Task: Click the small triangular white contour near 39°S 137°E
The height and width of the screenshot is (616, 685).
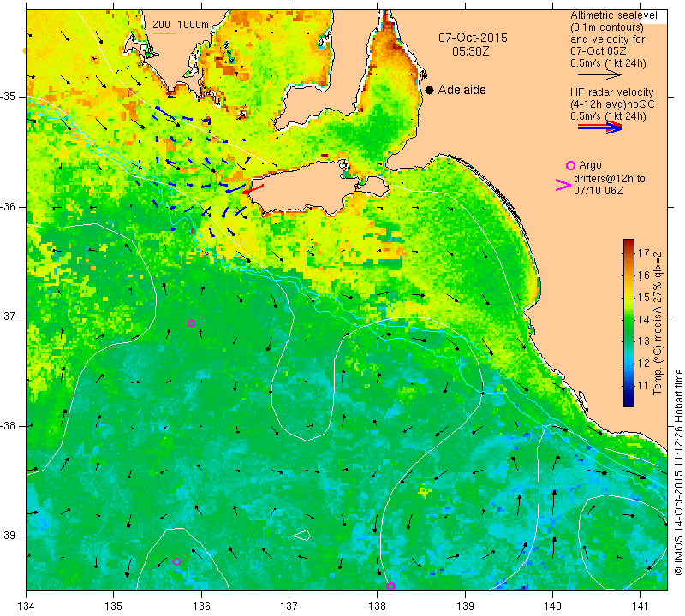Action: pos(302,535)
